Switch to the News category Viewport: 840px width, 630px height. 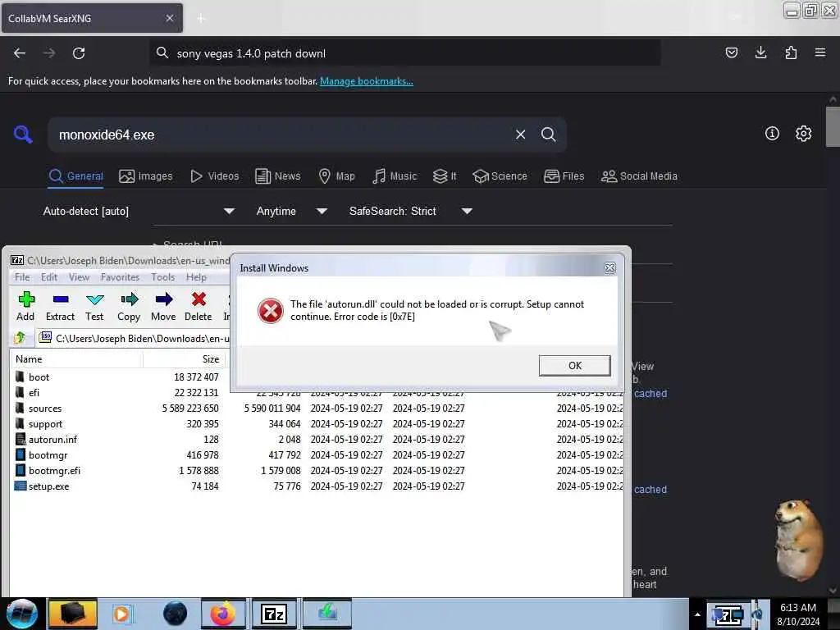coord(277,176)
